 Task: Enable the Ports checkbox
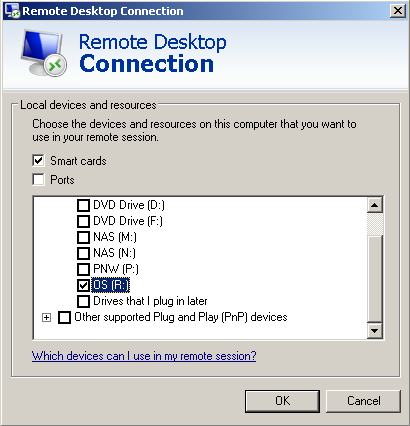pyautogui.click(x=38, y=179)
